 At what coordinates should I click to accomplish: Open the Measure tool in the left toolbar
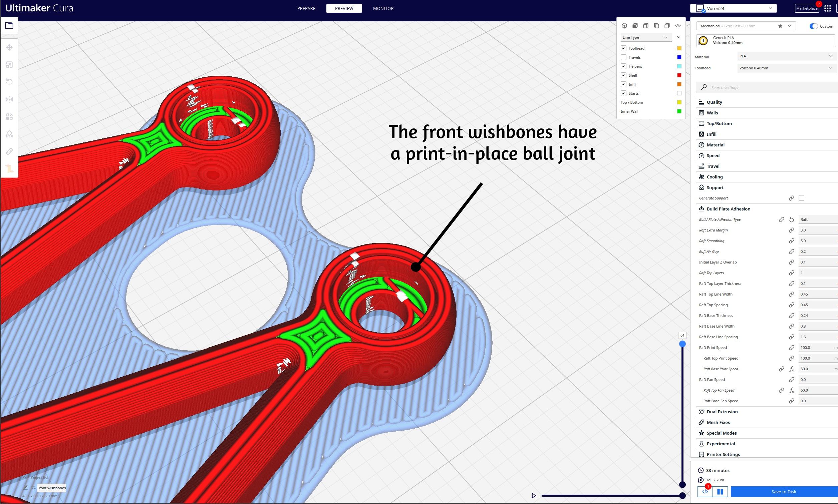(x=10, y=151)
